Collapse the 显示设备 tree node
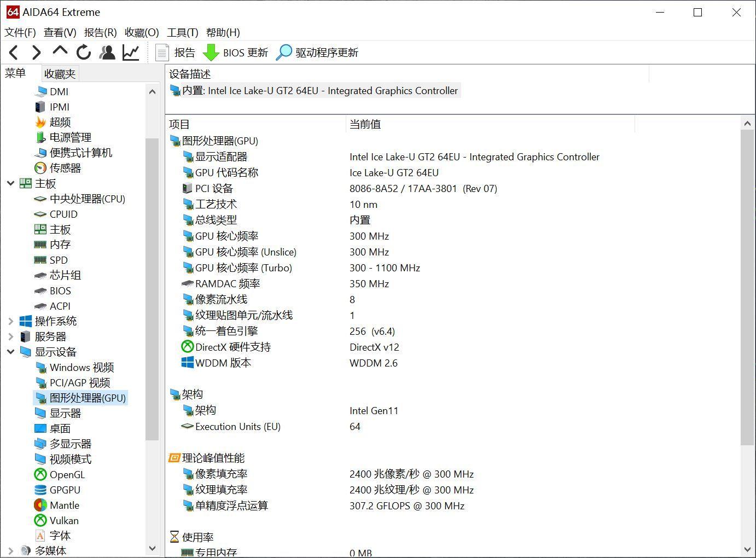 pos(10,352)
